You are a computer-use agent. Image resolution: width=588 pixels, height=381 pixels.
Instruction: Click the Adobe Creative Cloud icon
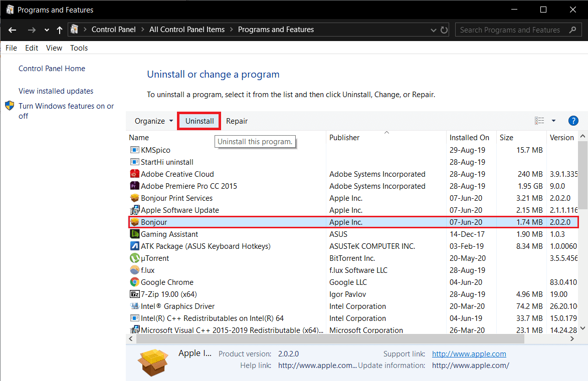click(134, 174)
